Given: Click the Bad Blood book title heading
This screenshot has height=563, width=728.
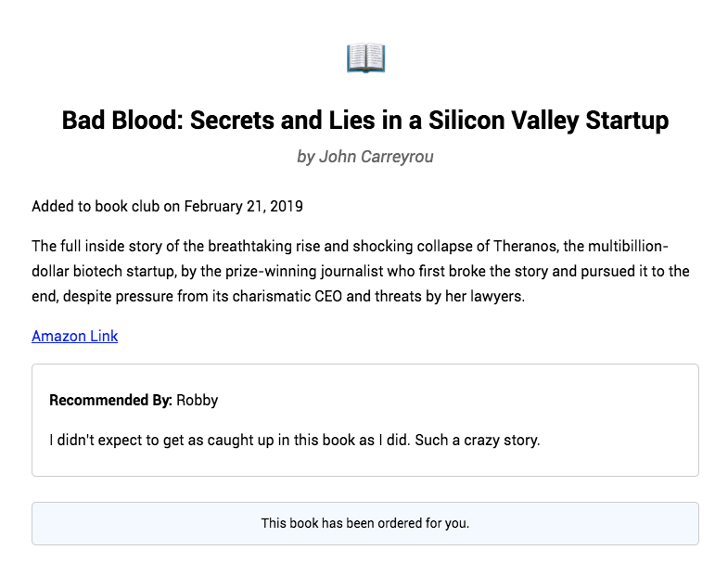Looking at the screenshot, I should coord(365,121).
